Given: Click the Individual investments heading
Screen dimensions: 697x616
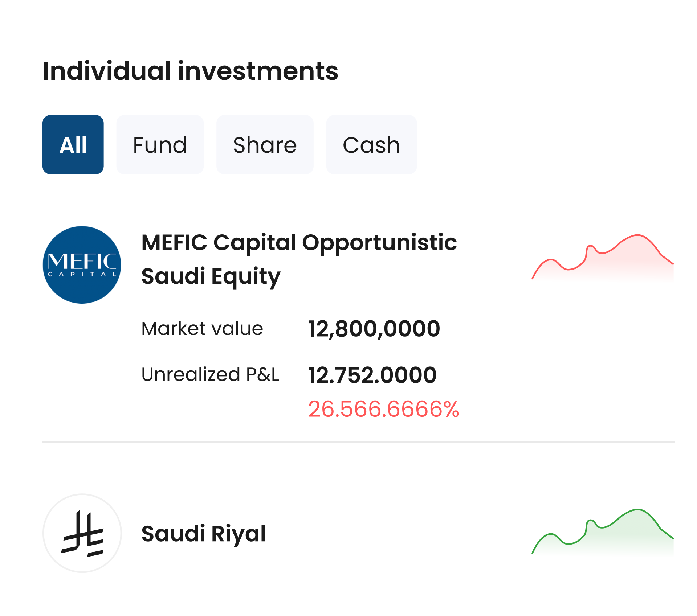Looking at the screenshot, I should pos(190,71).
